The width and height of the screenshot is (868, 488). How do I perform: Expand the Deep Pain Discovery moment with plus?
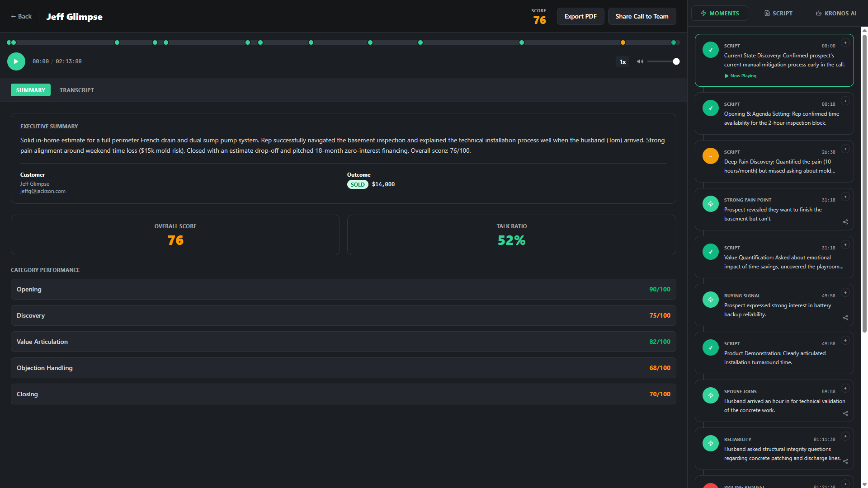click(845, 149)
